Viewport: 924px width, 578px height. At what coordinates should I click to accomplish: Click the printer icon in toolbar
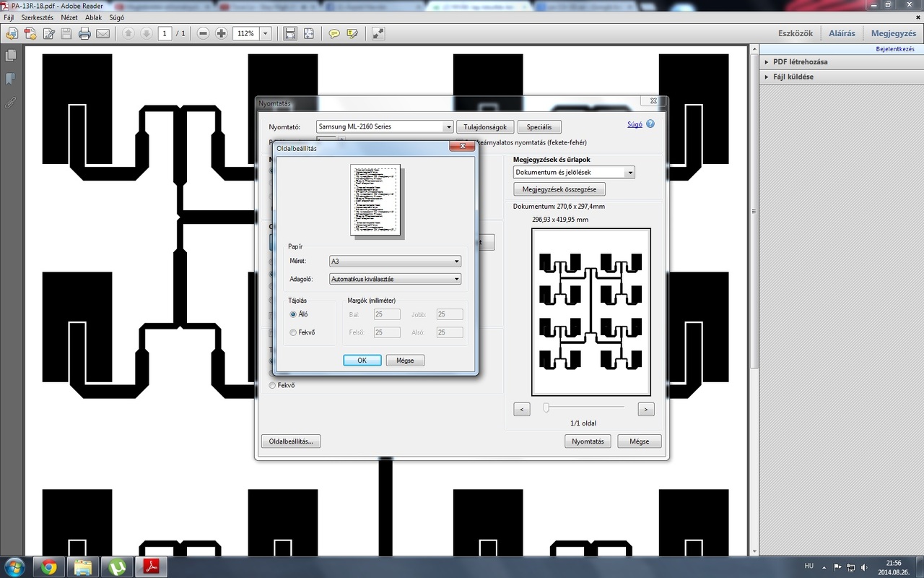[84, 33]
